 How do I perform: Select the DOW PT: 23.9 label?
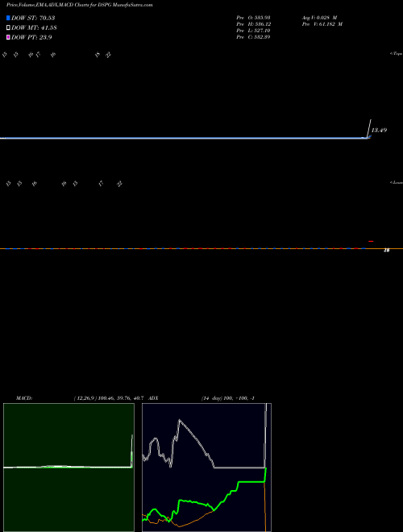(31, 37)
